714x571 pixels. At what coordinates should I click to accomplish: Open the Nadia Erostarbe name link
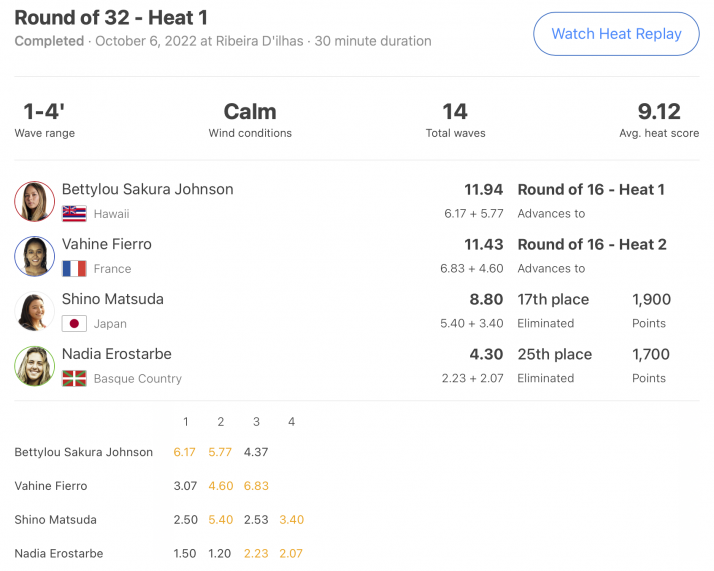coord(117,354)
